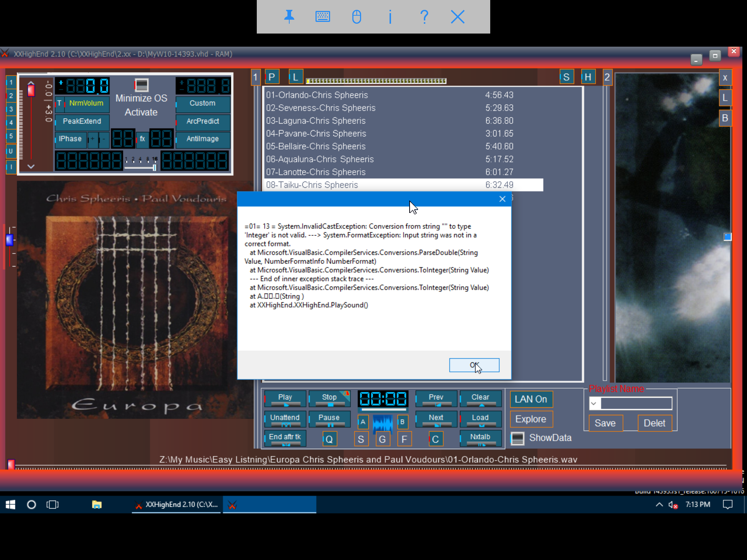This screenshot has width=747, height=560.
Task: Click the S icon below waveform
Action: pyautogui.click(x=361, y=439)
